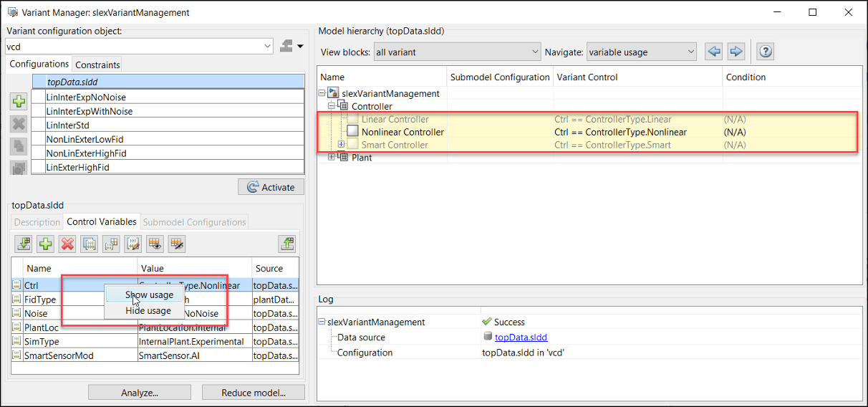Click the show usage eye icon in toolbar
Image resolution: width=868 pixels, height=407 pixels.
(x=154, y=244)
